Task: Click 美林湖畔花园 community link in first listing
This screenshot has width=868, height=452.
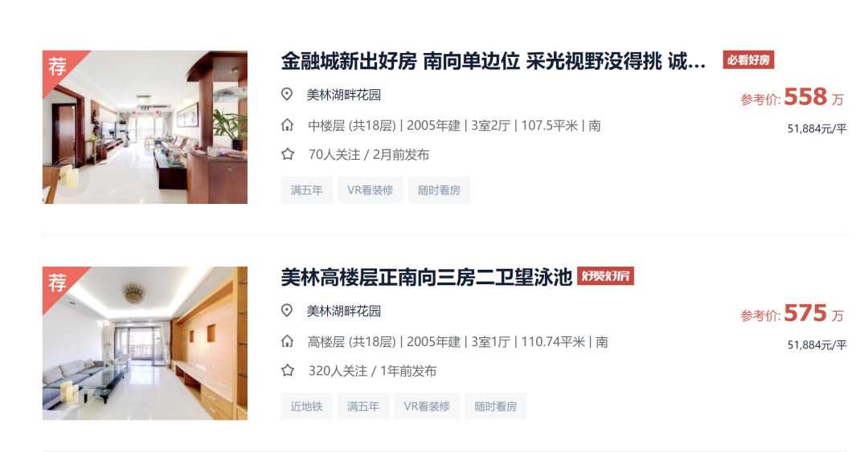Action: click(x=344, y=95)
